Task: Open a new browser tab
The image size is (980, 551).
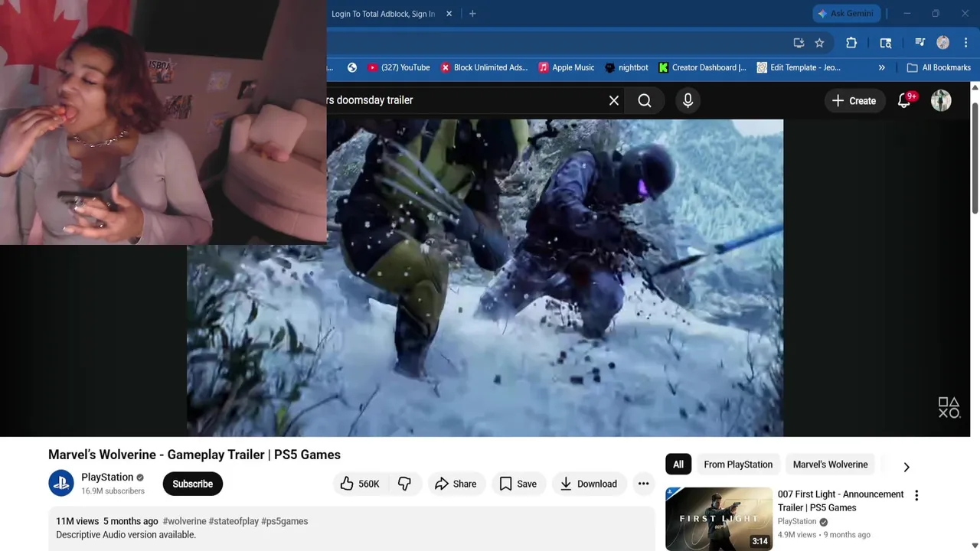Action: pyautogui.click(x=472, y=14)
